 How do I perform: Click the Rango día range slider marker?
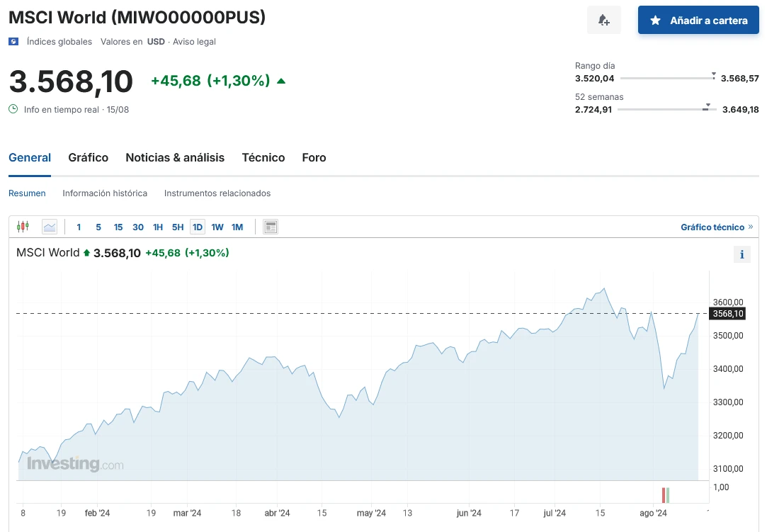(x=713, y=75)
